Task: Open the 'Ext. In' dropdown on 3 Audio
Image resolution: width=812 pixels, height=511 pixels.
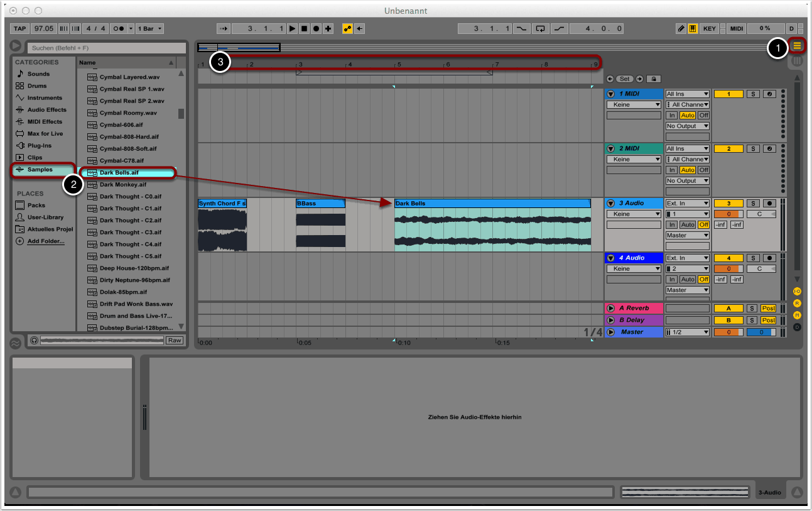Action: pos(687,204)
